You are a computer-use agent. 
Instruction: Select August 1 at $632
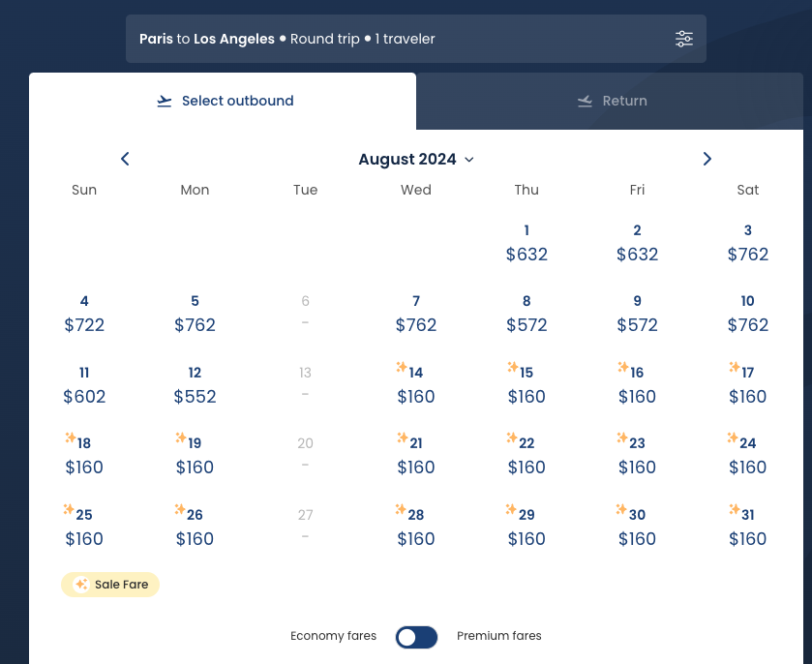pos(526,243)
